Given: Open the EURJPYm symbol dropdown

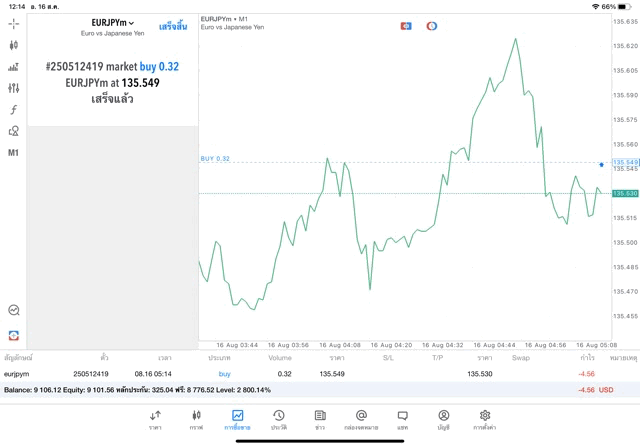Looking at the screenshot, I should click(x=113, y=23).
